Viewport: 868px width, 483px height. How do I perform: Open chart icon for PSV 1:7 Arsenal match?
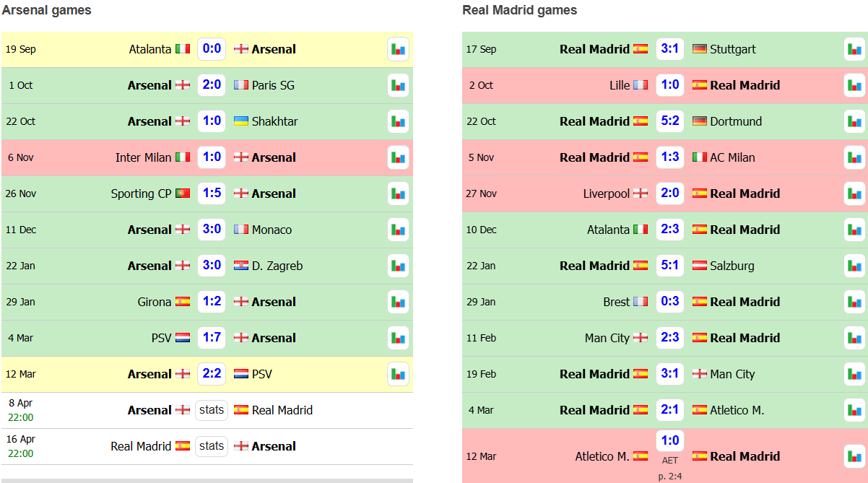[x=398, y=338]
